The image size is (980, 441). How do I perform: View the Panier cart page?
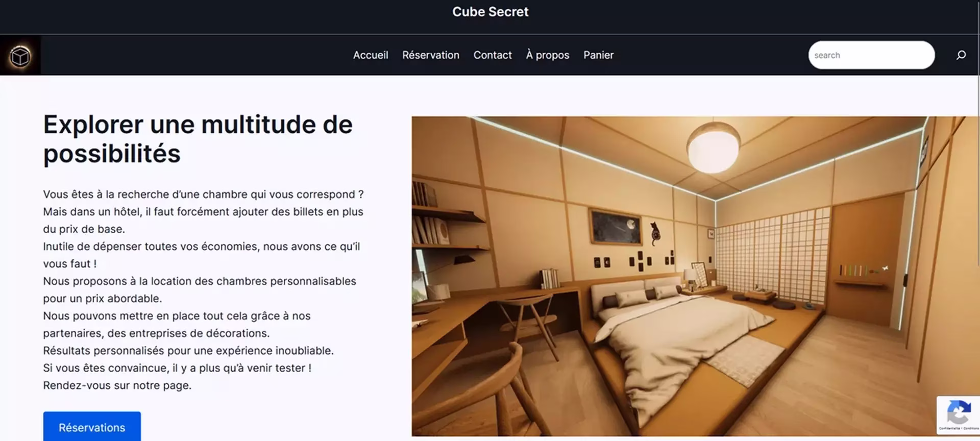pyautogui.click(x=598, y=55)
